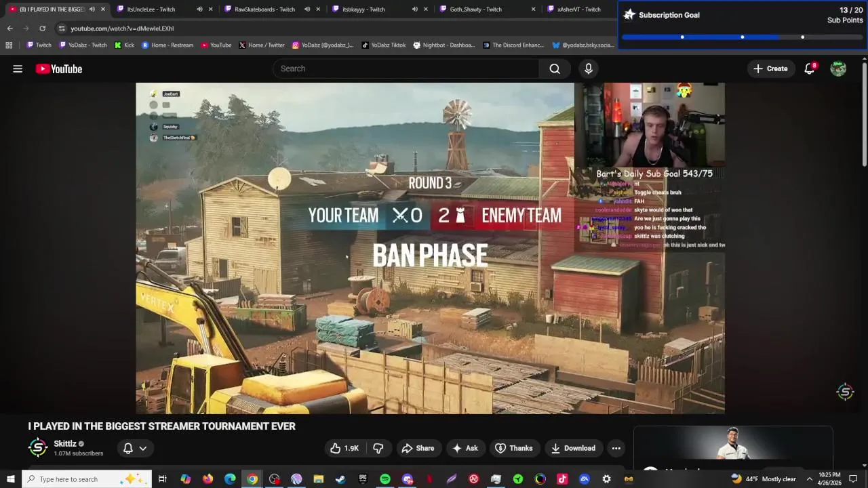Open Microsoft Edge from the taskbar
The image size is (868, 488).
pos(230,479)
